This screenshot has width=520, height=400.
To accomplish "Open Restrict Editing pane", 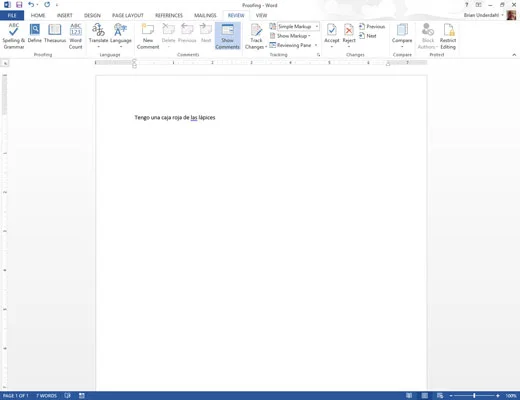I will (448, 36).
